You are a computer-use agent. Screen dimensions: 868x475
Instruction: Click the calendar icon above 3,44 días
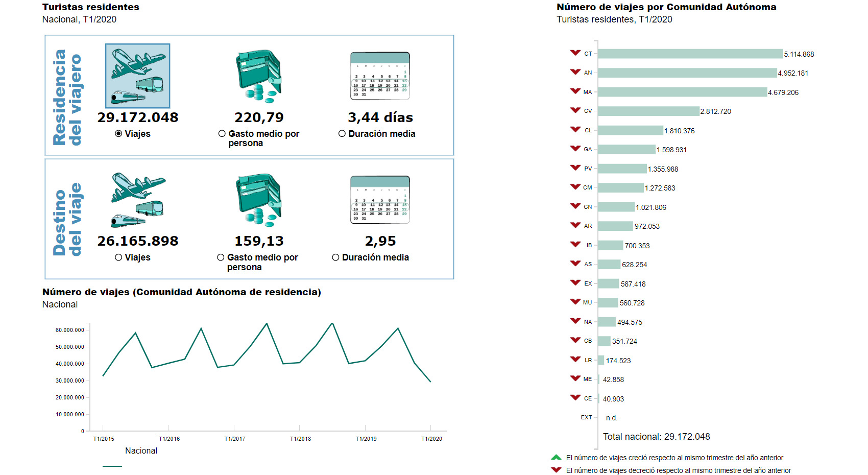point(380,76)
